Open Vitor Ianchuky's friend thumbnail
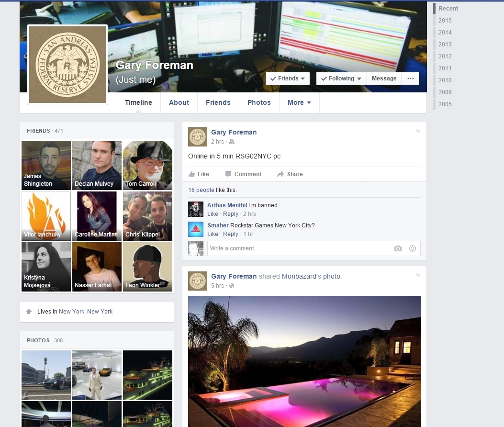 click(x=46, y=216)
